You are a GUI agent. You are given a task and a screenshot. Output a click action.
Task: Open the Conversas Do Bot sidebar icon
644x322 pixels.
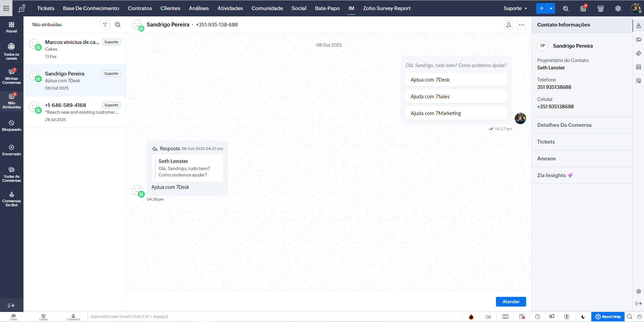click(11, 199)
